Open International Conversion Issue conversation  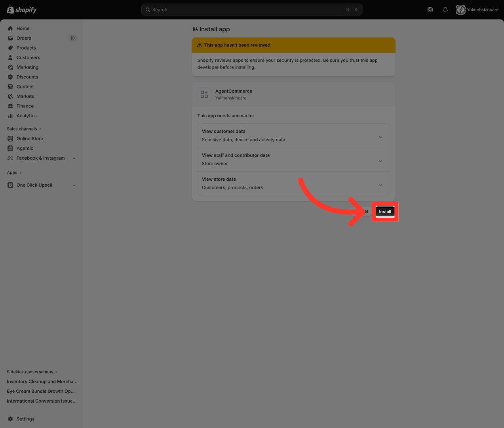point(42,401)
